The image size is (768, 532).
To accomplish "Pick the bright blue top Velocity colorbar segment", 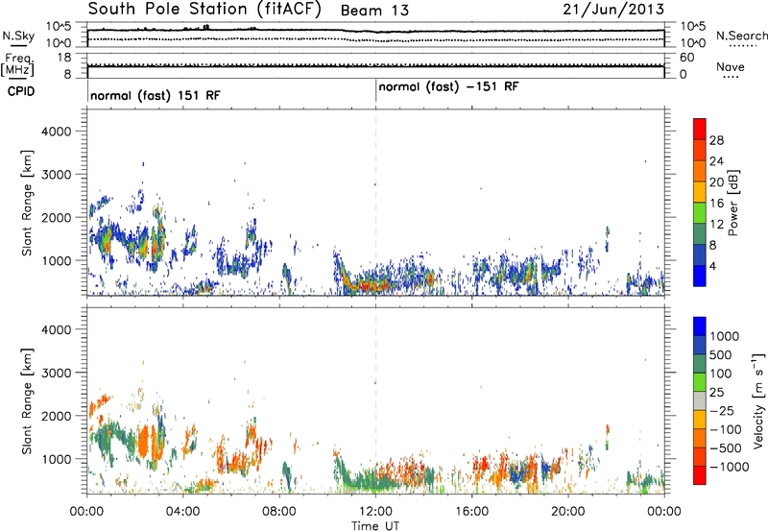I will (700, 326).
